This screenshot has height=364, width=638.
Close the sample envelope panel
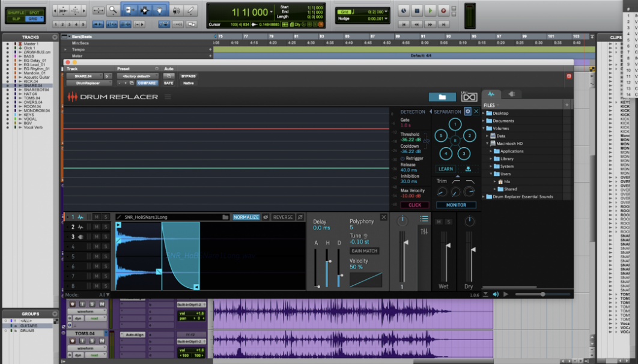(x=383, y=217)
